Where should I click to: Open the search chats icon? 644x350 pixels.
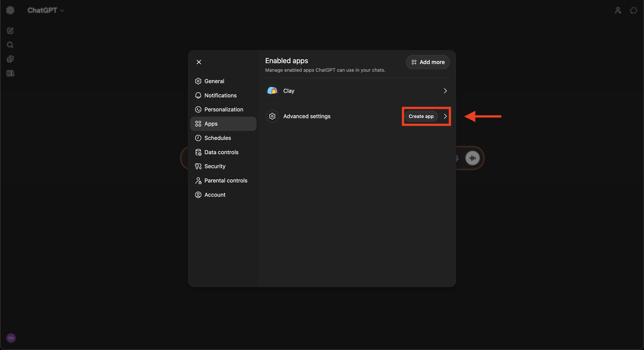point(10,45)
